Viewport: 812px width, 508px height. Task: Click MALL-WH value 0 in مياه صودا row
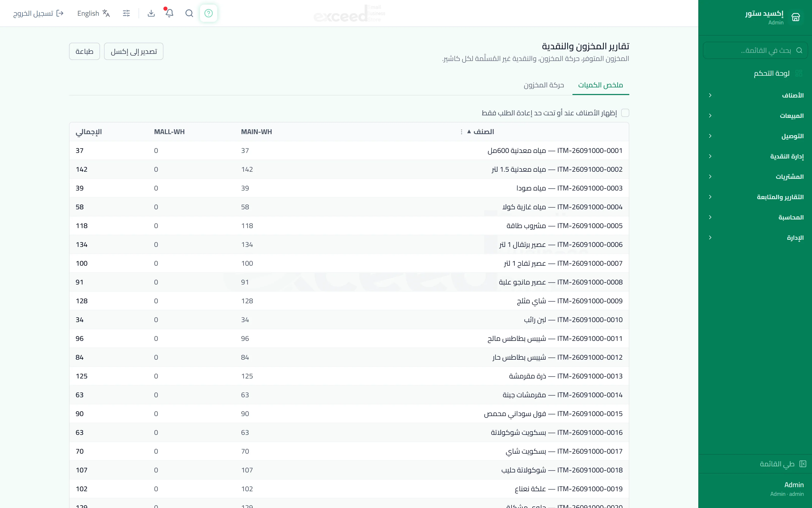[x=156, y=188]
